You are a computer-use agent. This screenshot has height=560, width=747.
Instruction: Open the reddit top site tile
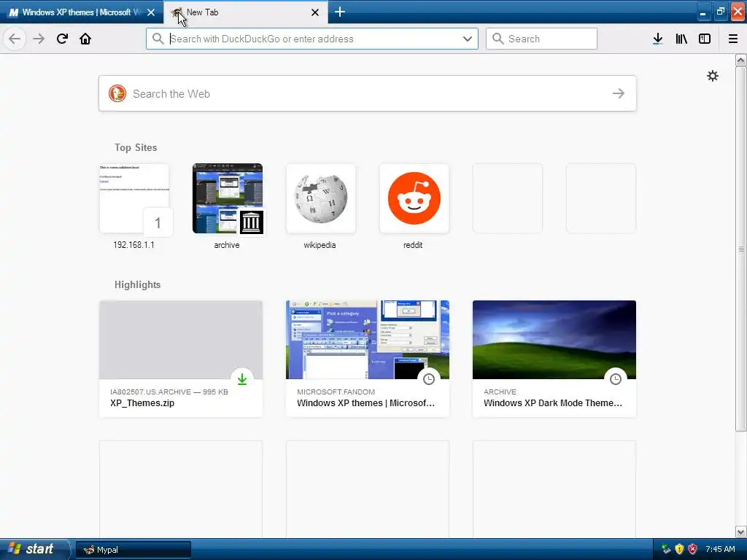coord(414,198)
